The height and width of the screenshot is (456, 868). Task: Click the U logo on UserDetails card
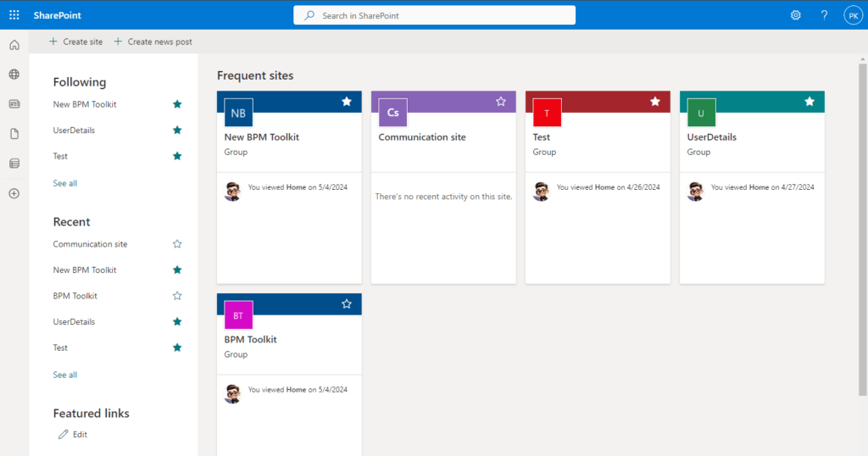point(701,113)
